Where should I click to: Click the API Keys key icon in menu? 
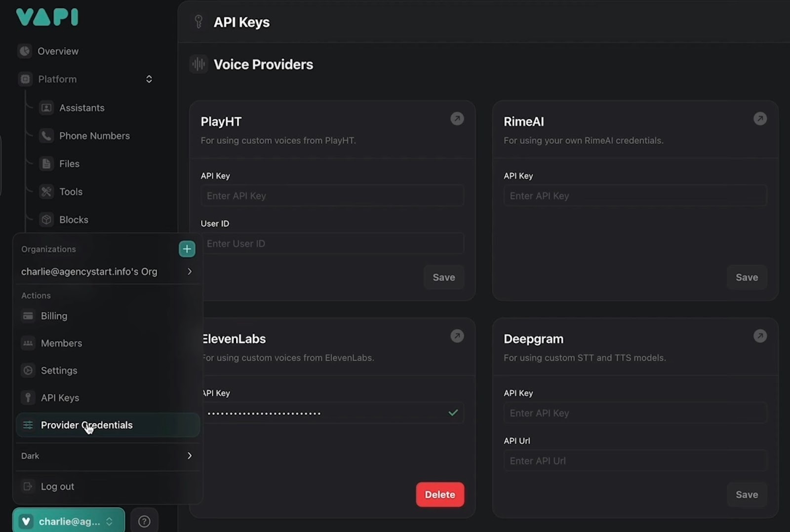[28, 398]
